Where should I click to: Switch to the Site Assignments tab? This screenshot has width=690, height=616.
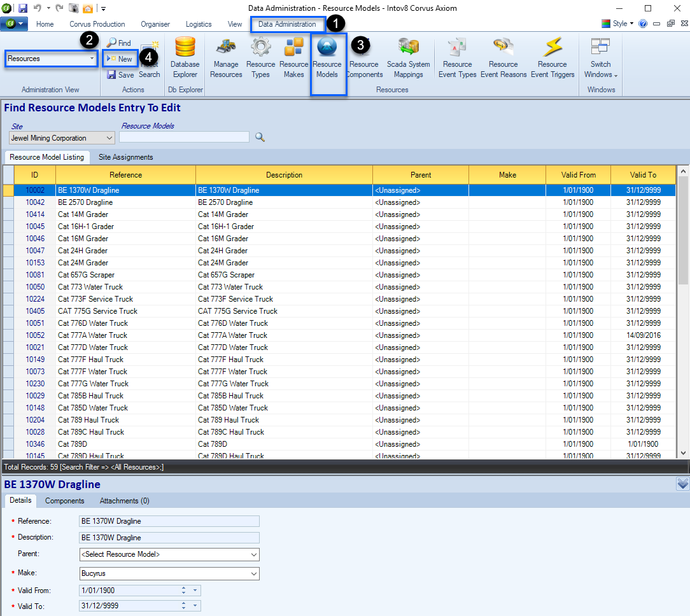126,157
